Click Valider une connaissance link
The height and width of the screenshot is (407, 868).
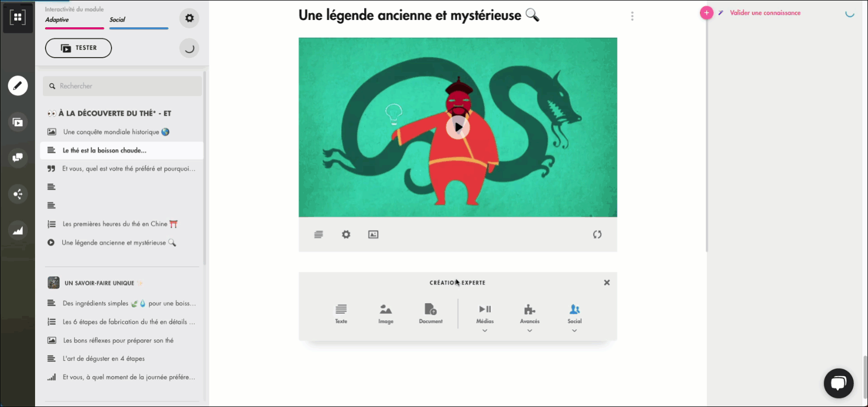[765, 13]
